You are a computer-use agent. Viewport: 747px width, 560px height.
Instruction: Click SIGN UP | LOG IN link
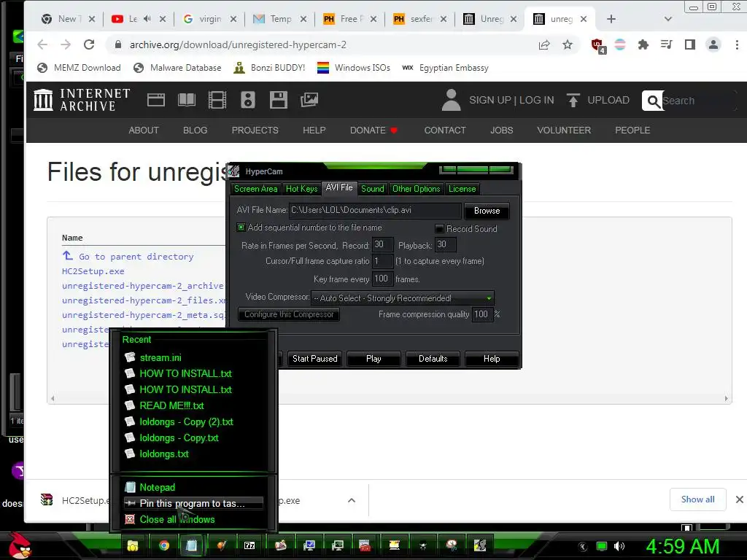pyautogui.click(x=511, y=100)
